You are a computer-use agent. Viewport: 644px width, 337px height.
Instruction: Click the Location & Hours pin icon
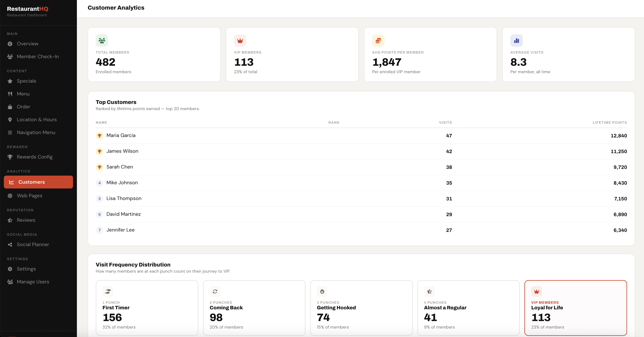pos(10,120)
